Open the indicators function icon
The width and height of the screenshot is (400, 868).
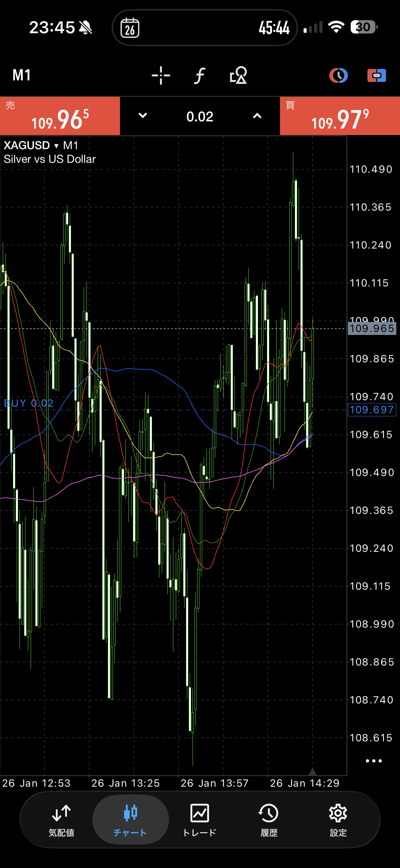(200, 75)
